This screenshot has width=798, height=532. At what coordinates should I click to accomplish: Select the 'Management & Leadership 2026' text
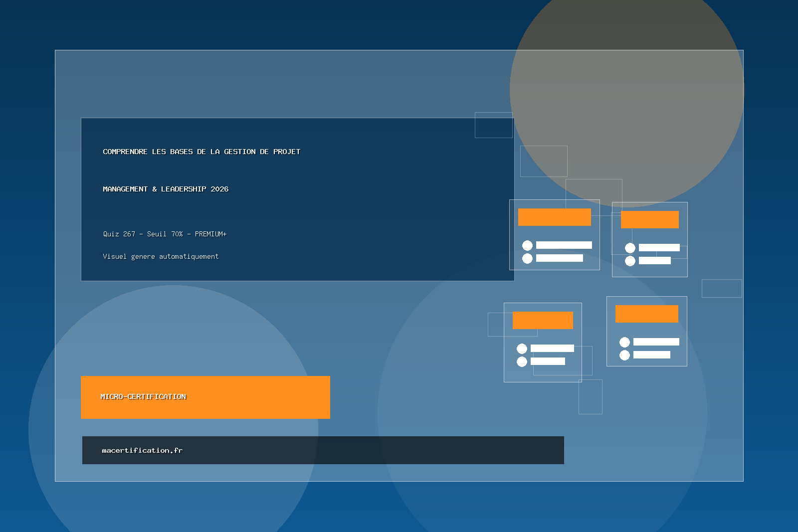166,189
